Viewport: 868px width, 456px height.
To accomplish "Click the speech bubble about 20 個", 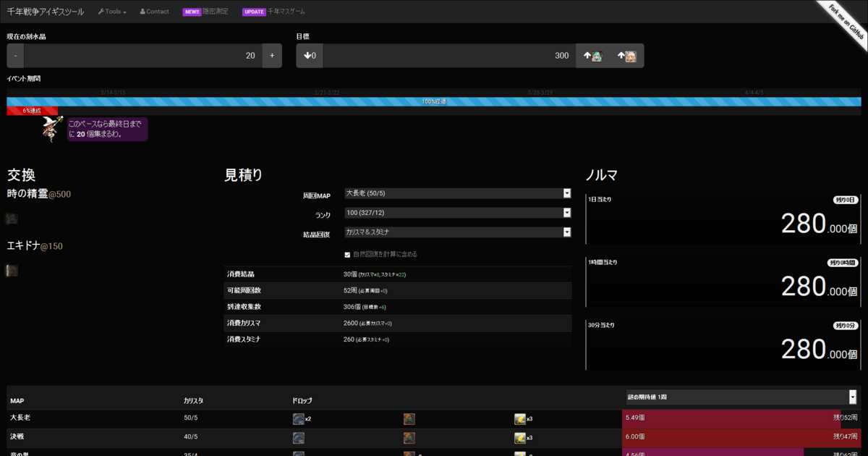I will (x=108, y=129).
